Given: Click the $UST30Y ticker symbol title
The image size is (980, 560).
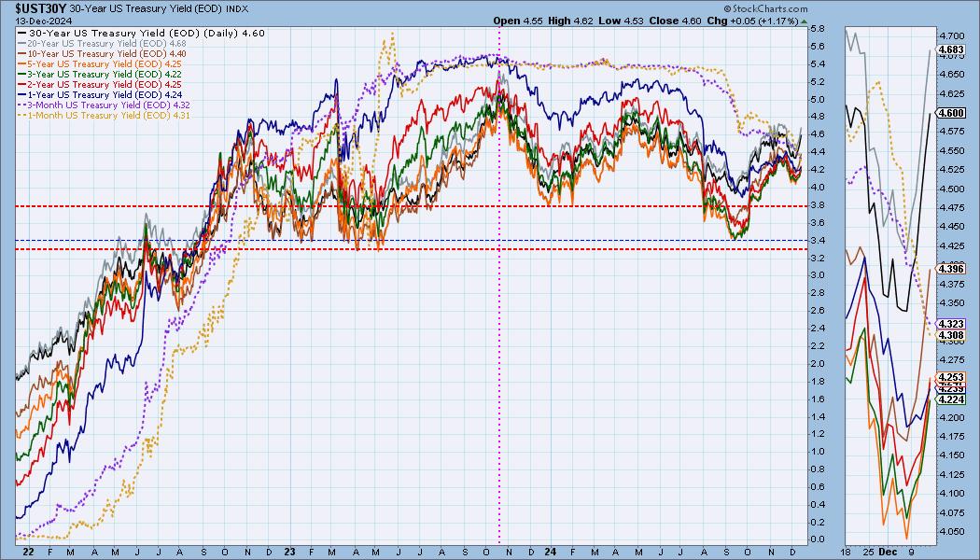Looking at the screenshot, I should 41,8.
